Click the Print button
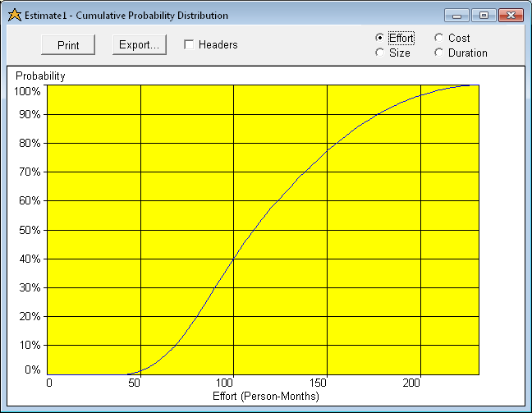The image size is (532, 413). [68, 45]
